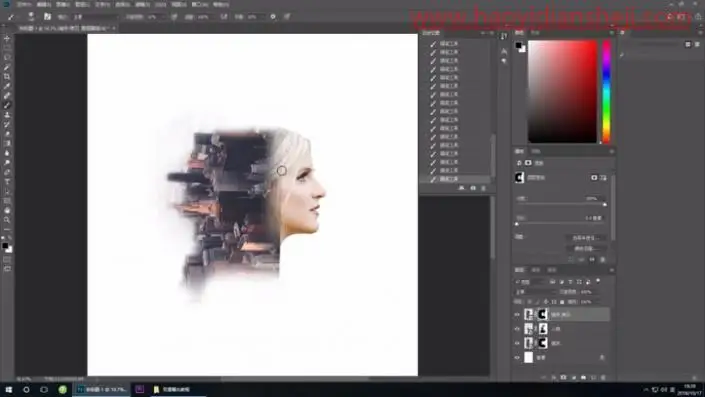Viewport: 705px width, 397px height.
Task: Click the History panel new snapshot camera icon
Action: click(473, 188)
